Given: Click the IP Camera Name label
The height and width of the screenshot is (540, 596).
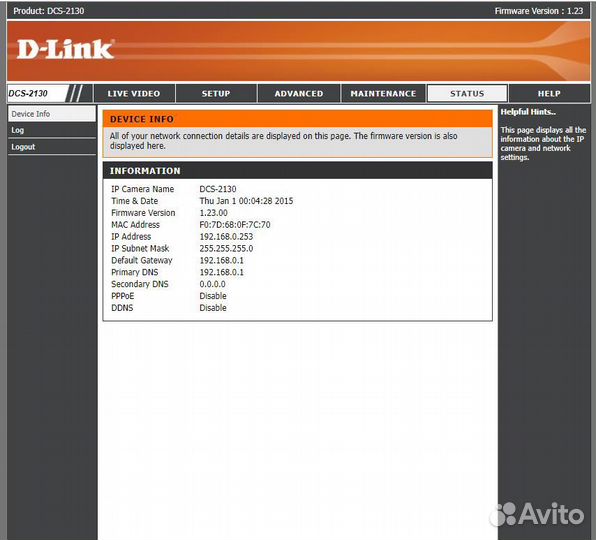Looking at the screenshot, I should point(143,189).
